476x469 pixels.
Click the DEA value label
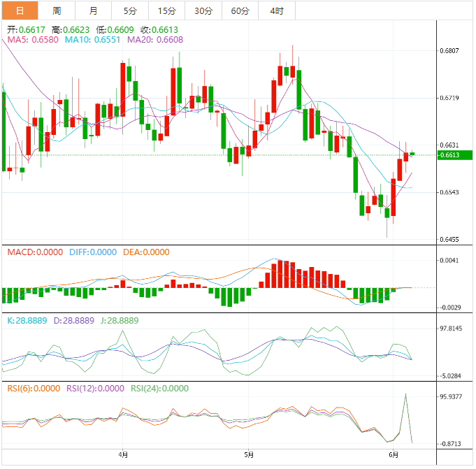(146, 252)
